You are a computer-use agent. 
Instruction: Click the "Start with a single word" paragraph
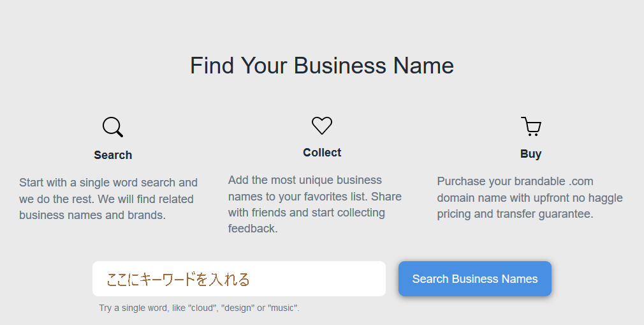tap(108, 199)
